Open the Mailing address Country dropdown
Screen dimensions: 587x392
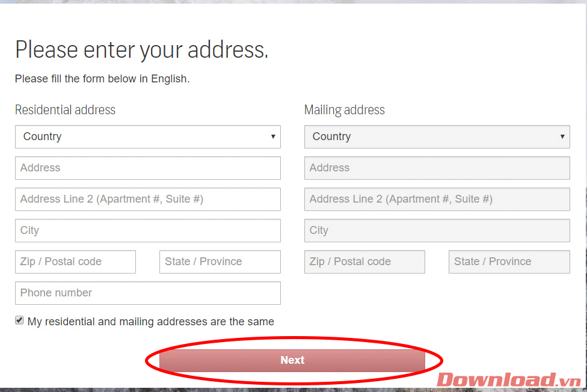click(437, 136)
